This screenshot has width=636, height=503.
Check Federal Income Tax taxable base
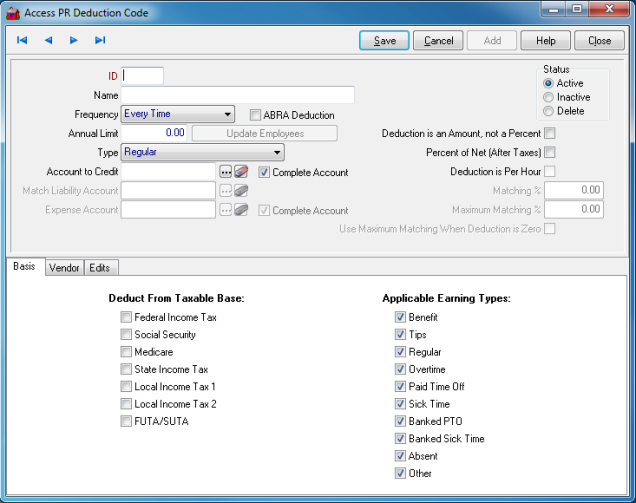[126, 317]
